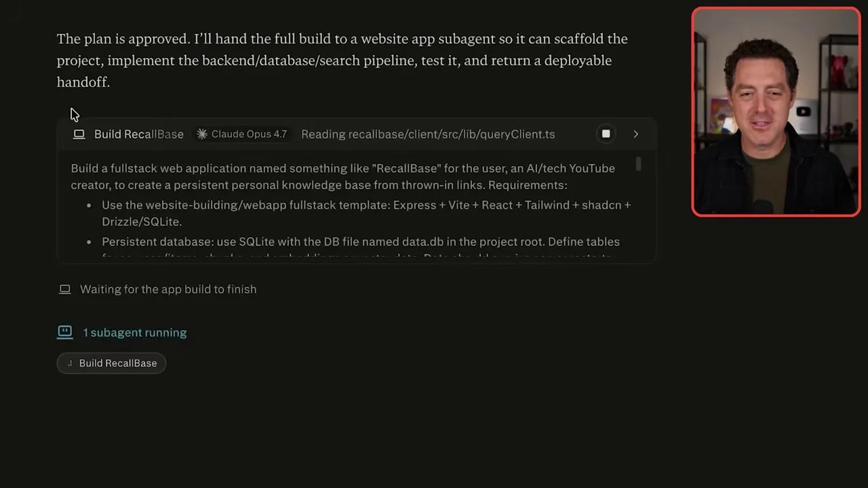Click the Reading recallbase/client/src/lib/queryClient.ts status

(x=428, y=134)
